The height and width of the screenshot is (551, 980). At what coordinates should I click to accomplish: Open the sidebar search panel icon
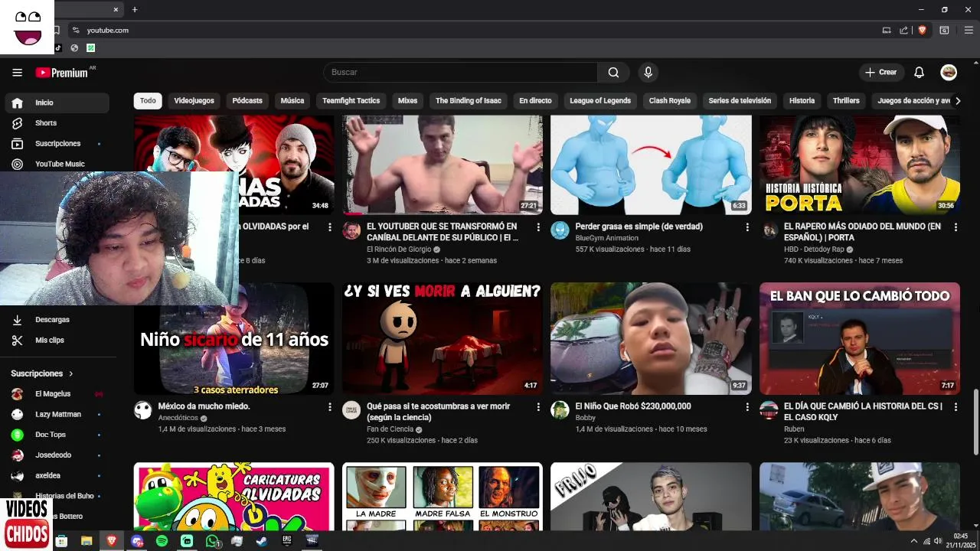coord(944,30)
